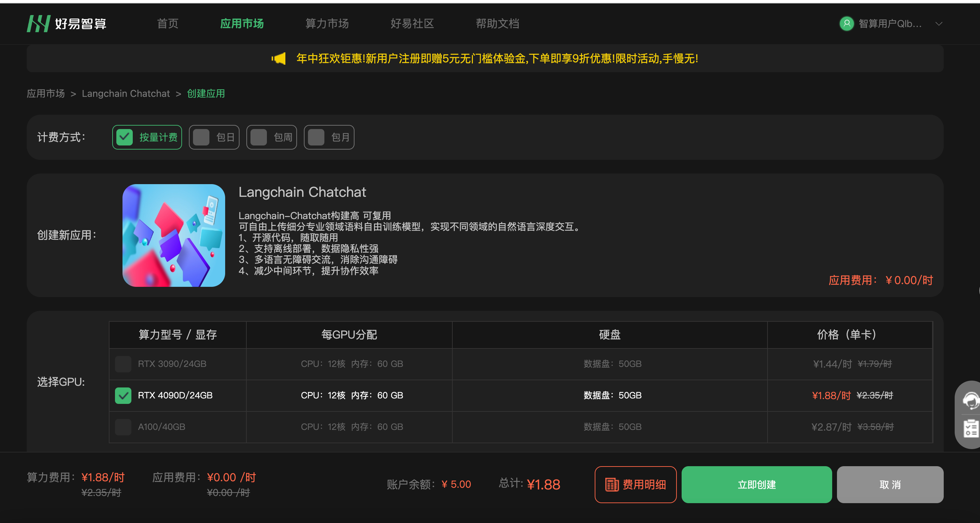The image size is (980, 523).
Task: Select the RTX 3090/24GB GPU checkbox
Action: (123, 364)
